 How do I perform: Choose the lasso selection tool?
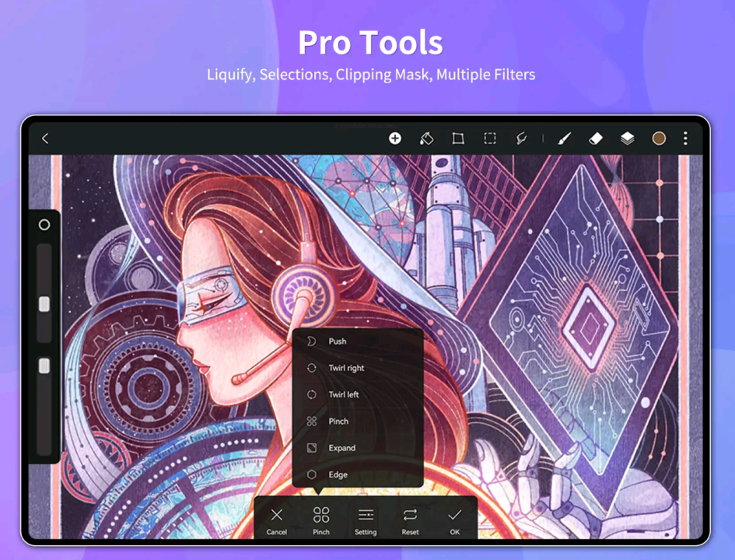pos(521,138)
